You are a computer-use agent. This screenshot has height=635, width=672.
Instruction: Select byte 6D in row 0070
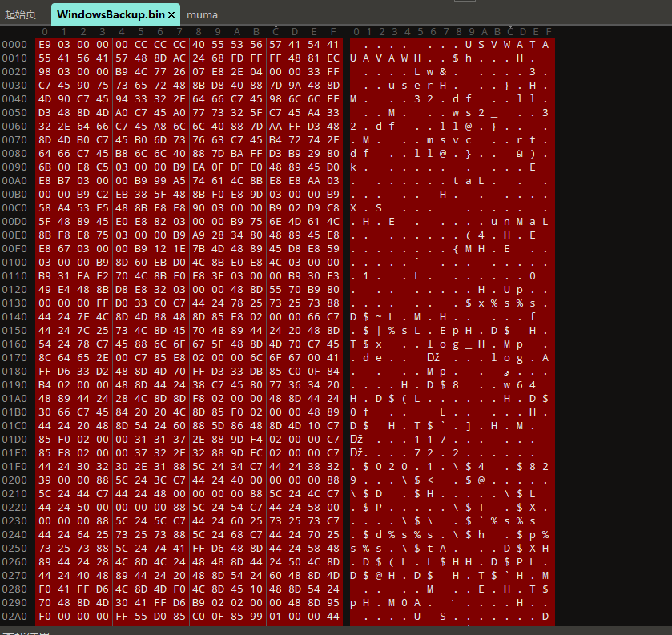click(160, 139)
